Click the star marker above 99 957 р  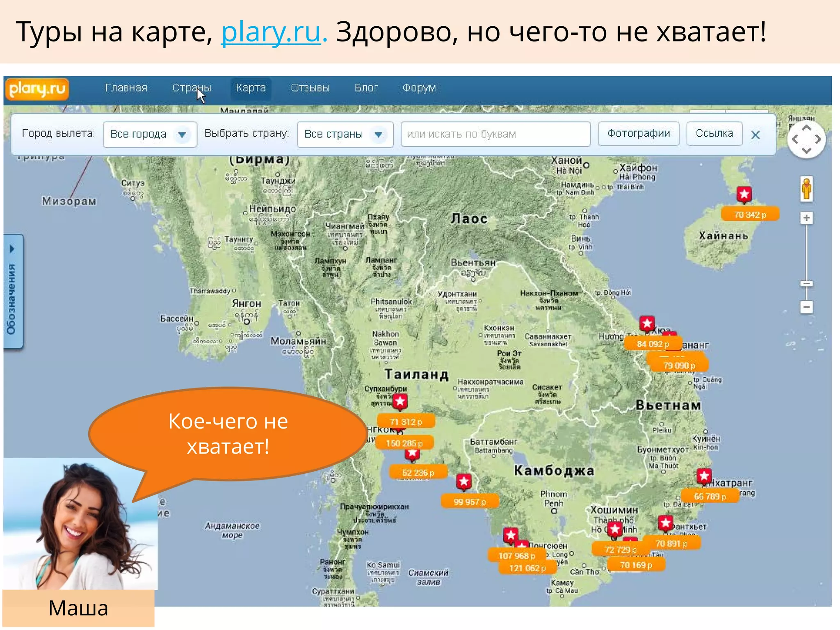[x=464, y=482]
